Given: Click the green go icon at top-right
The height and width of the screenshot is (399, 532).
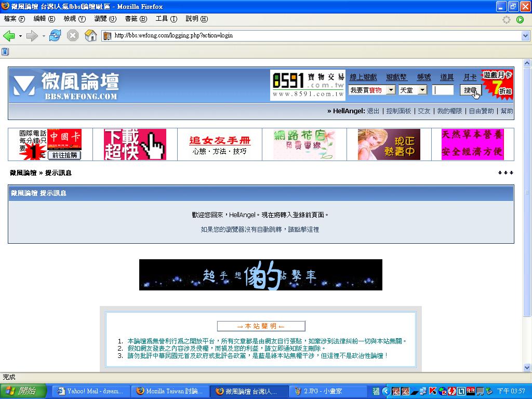Looking at the screenshot, I should pos(520,20).
